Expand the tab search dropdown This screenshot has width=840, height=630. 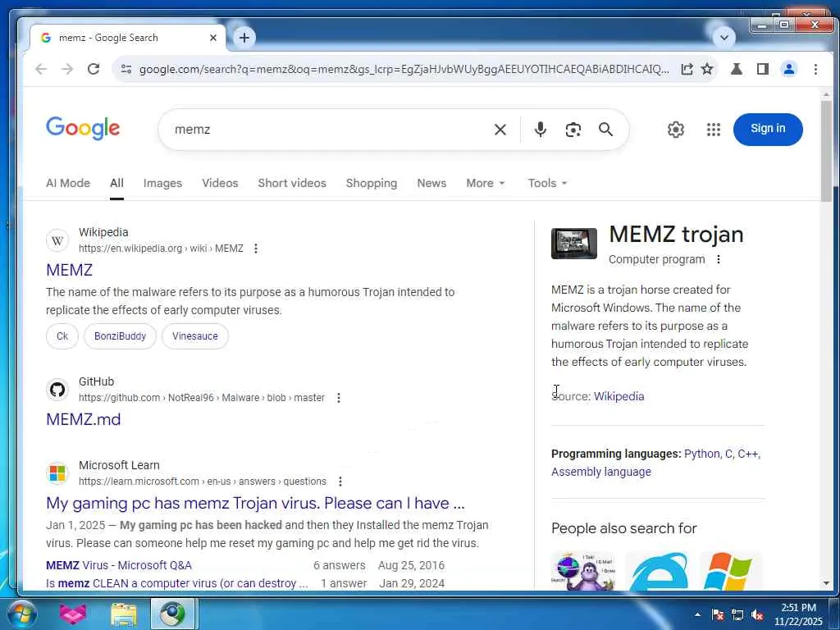(724, 38)
